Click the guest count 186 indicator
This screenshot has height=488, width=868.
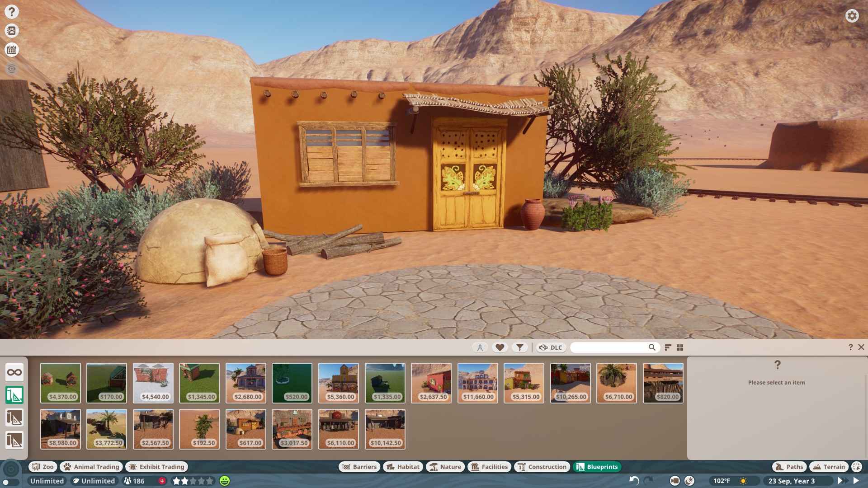135,481
